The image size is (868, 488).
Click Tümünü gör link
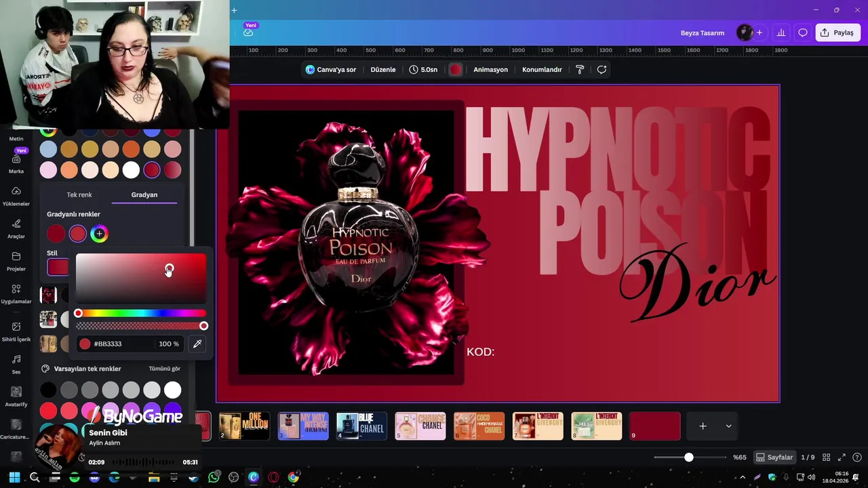point(165,369)
